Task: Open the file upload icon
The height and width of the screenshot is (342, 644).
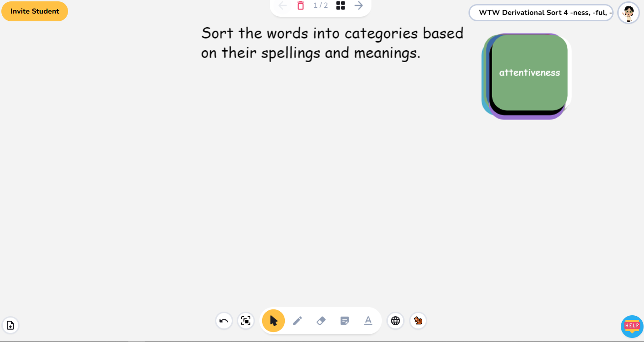Action: point(10,325)
